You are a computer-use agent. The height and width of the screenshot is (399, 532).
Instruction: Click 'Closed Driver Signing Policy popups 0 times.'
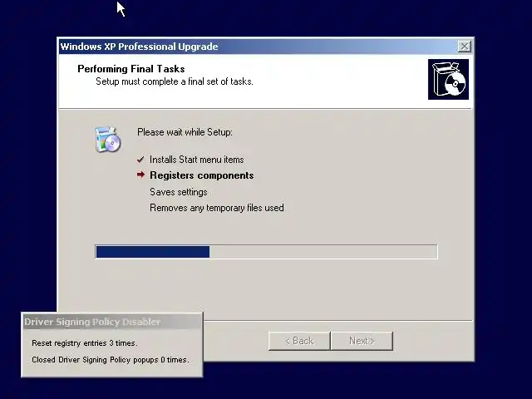click(111, 360)
